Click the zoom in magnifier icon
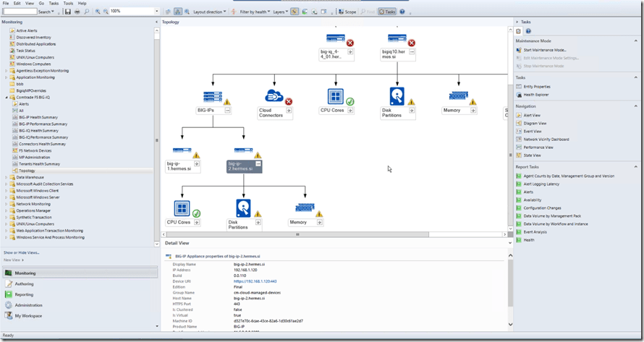 coord(98,12)
